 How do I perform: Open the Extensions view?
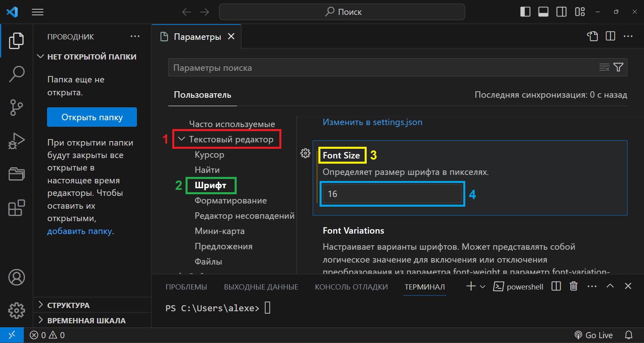coord(17,208)
